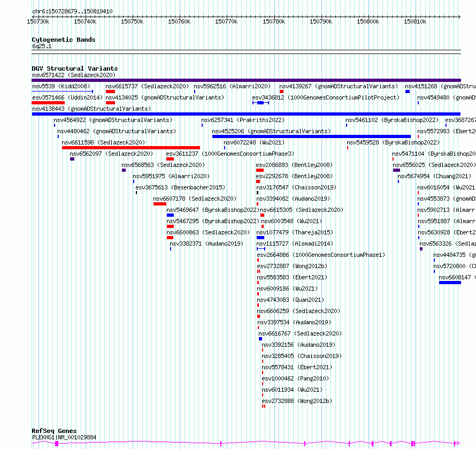Select nsv1115727 (Alsmadi2014) label
Image resolution: width=476 pixels, height=449 pixels.
pos(295,243)
